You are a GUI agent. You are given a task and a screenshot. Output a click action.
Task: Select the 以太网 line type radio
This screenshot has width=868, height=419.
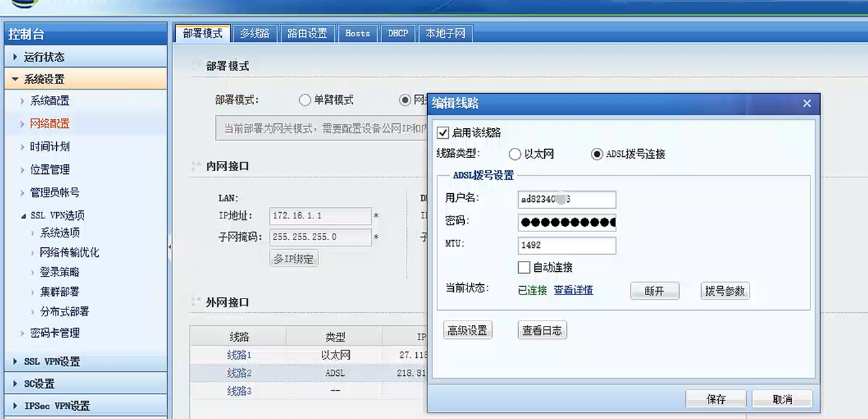click(x=515, y=154)
